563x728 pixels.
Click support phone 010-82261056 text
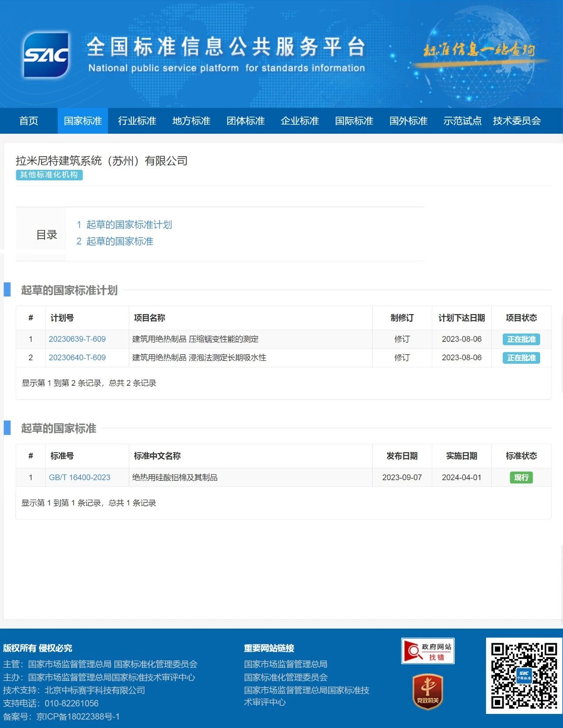point(72,703)
